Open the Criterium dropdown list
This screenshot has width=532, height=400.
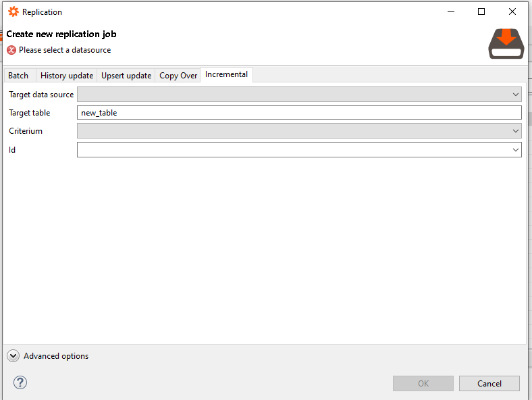(299, 131)
